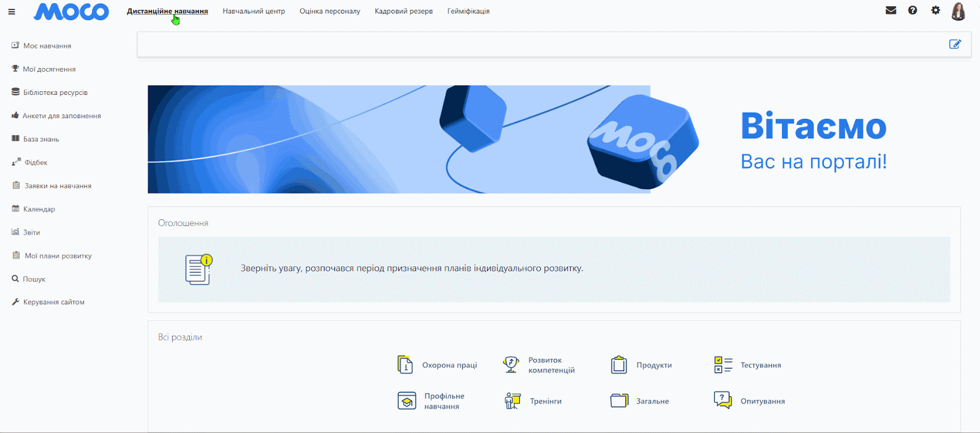The width and height of the screenshot is (980, 433).
Task: Open Бібліотека ресурсів sidebar link
Action: [x=55, y=92]
